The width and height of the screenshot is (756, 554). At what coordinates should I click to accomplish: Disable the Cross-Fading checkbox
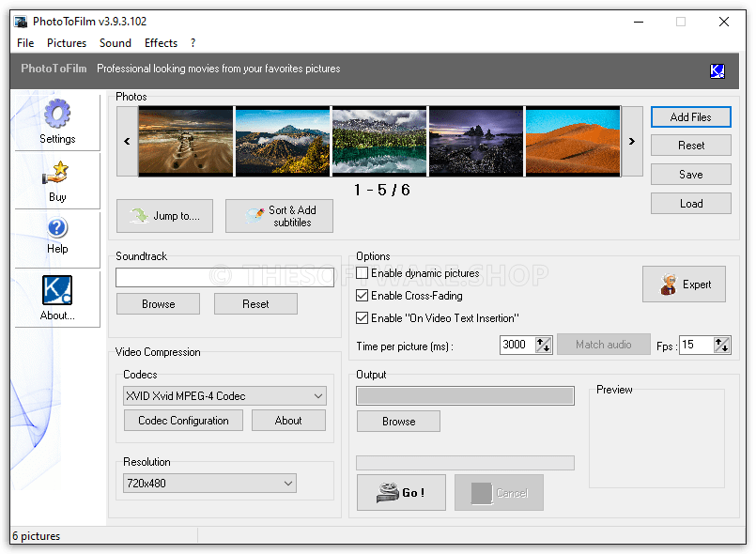tap(363, 296)
